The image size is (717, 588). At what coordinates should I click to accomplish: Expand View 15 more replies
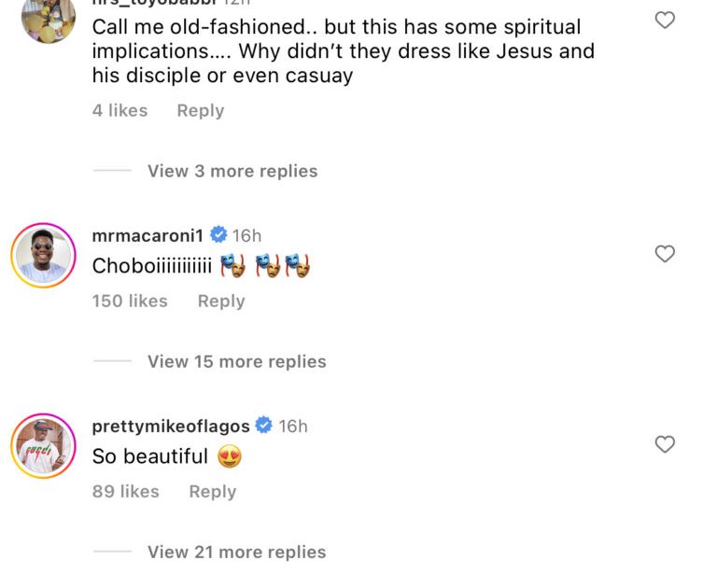[236, 361]
